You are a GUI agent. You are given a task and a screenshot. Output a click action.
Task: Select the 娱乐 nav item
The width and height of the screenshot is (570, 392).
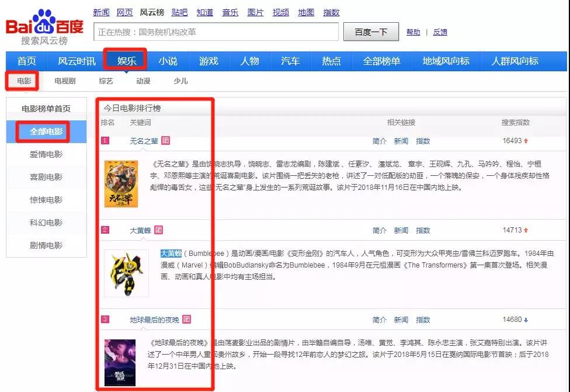[127, 61]
